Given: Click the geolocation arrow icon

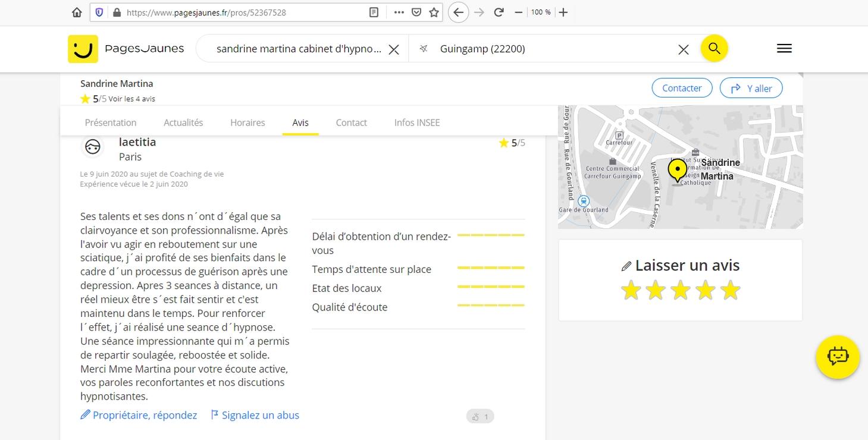Looking at the screenshot, I should coord(424,49).
